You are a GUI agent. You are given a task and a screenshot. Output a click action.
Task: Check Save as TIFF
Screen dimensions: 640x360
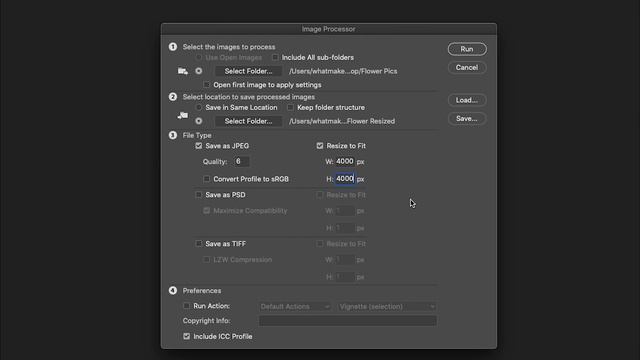coord(199,244)
